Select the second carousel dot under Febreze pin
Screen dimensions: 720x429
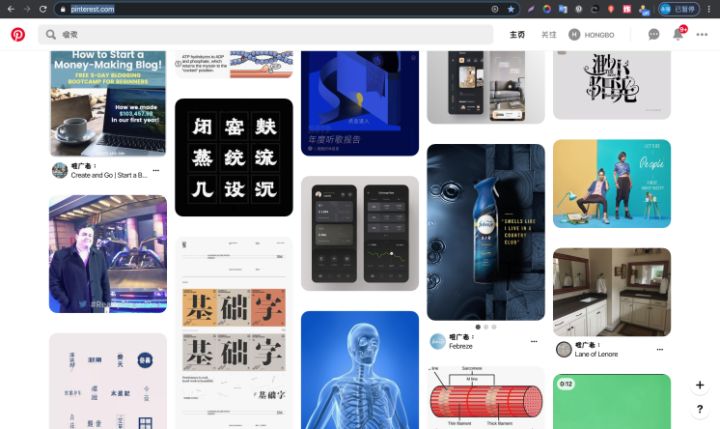pyautogui.click(x=486, y=327)
